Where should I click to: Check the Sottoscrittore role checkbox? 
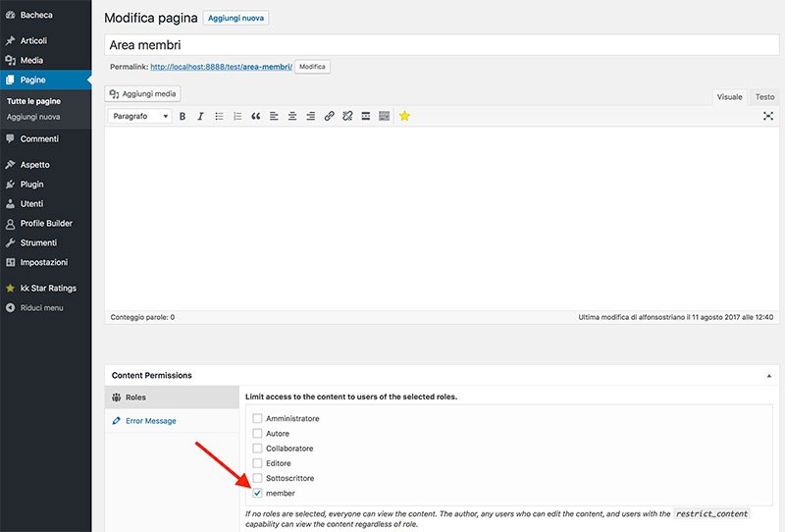257,478
